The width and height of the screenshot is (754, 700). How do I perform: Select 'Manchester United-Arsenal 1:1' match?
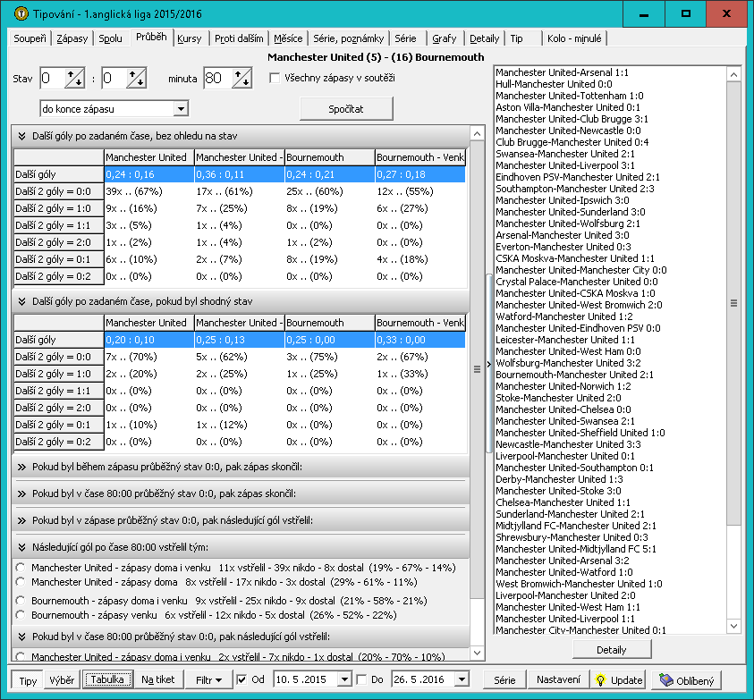click(x=562, y=72)
